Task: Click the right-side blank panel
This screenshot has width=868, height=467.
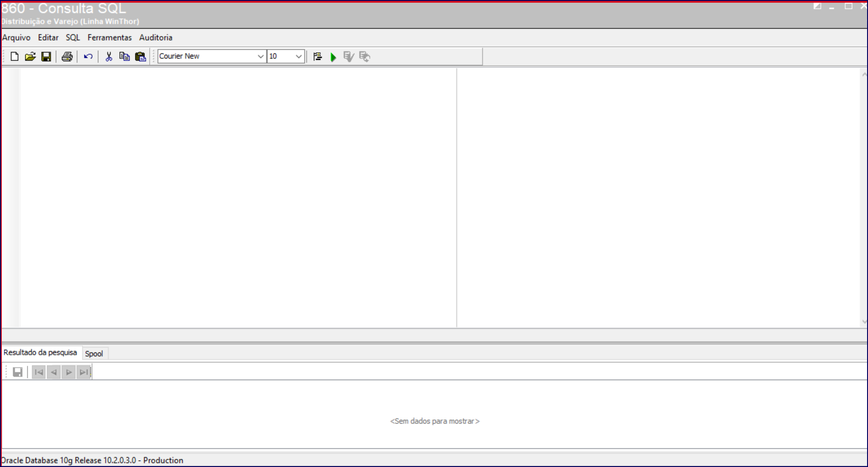Action: pyautogui.click(x=659, y=197)
